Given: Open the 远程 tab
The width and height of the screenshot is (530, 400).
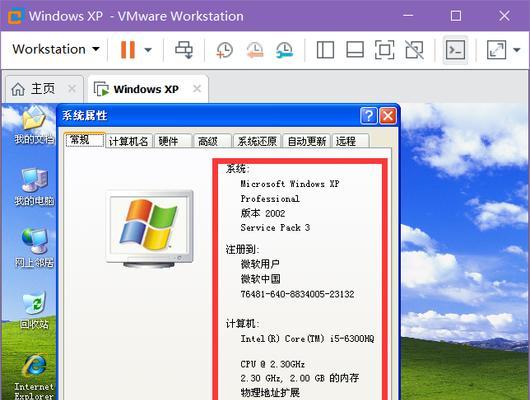Looking at the screenshot, I should (x=351, y=141).
